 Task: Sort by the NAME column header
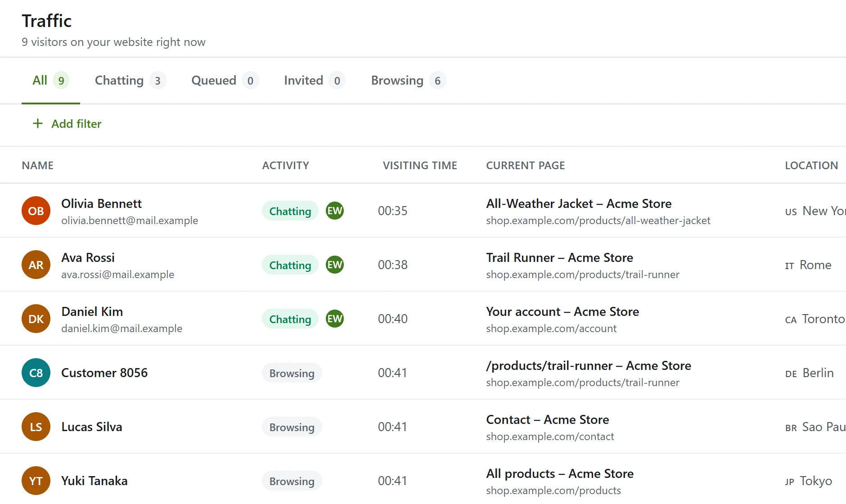[38, 166]
